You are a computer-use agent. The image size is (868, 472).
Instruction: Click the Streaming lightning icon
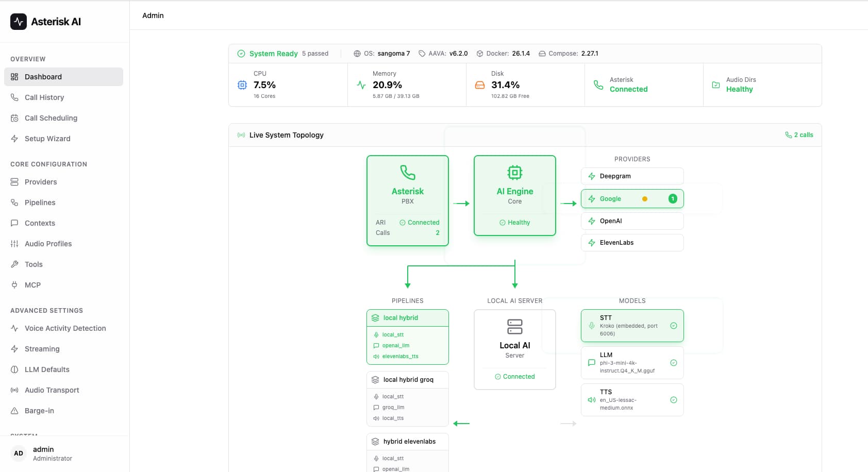(x=14, y=349)
